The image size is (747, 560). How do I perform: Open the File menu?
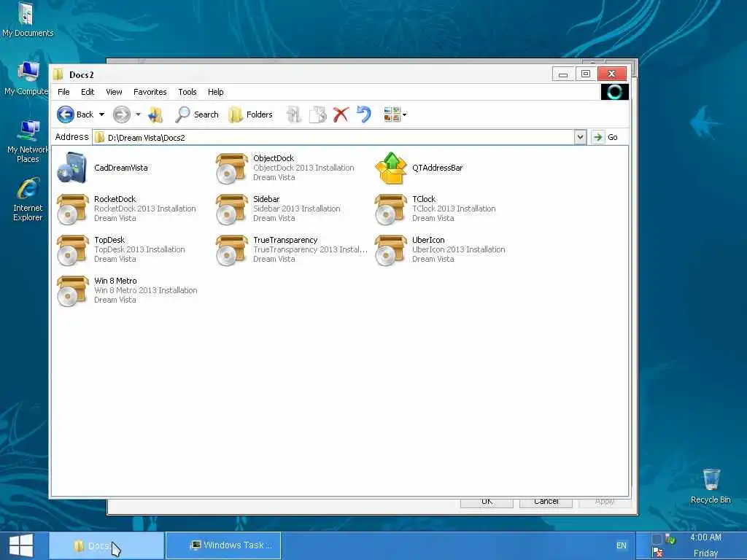pyautogui.click(x=63, y=92)
